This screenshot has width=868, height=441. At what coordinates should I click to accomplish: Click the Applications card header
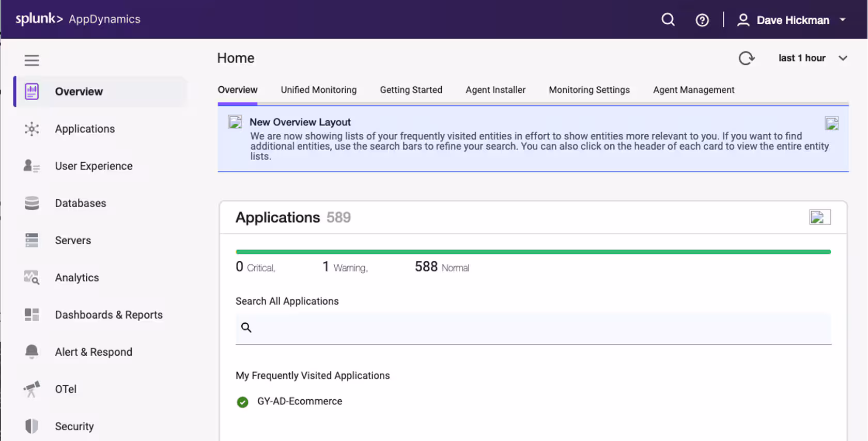point(277,217)
